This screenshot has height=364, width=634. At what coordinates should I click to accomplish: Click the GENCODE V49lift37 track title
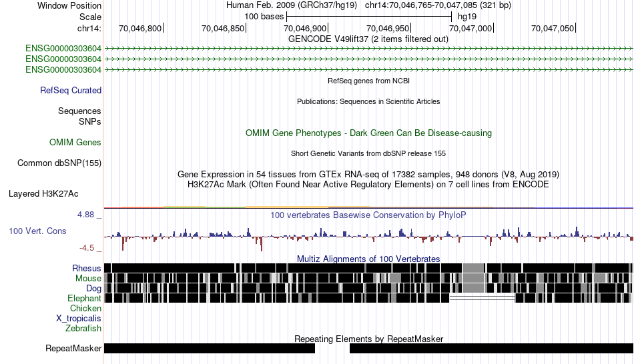tap(368, 39)
